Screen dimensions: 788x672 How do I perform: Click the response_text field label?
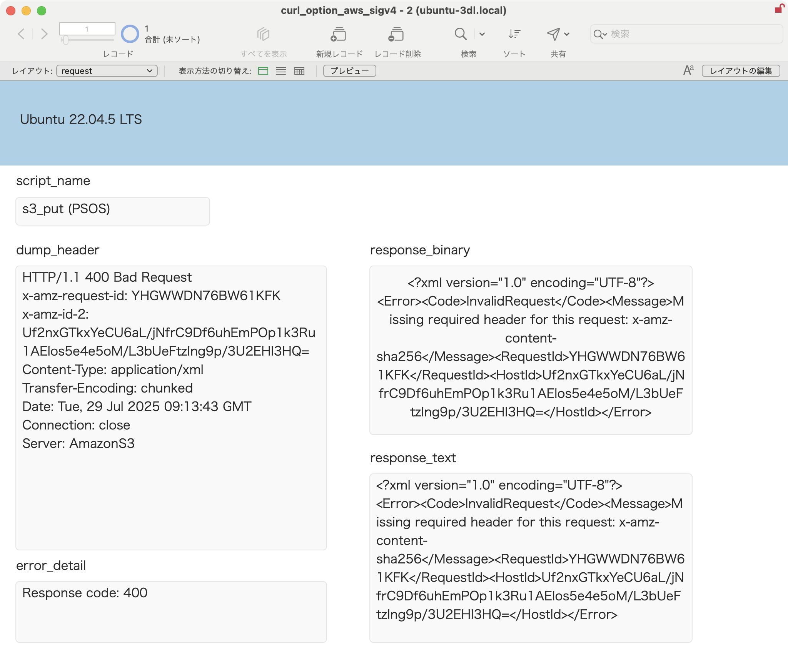413,458
